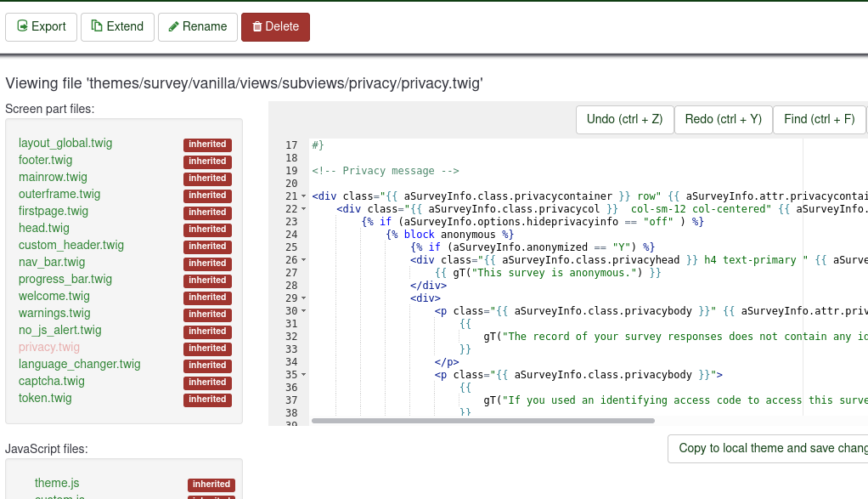The height and width of the screenshot is (499, 868).
Task: Collapse code fold at line 35
Action: click(x=303, y=374)
